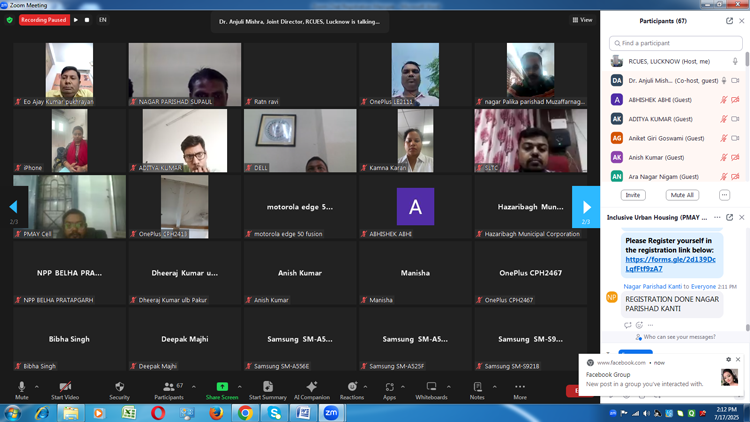The image size is (750, 422).
Task: Open Notes from the toolbar
Action: (x=477, y=390)
